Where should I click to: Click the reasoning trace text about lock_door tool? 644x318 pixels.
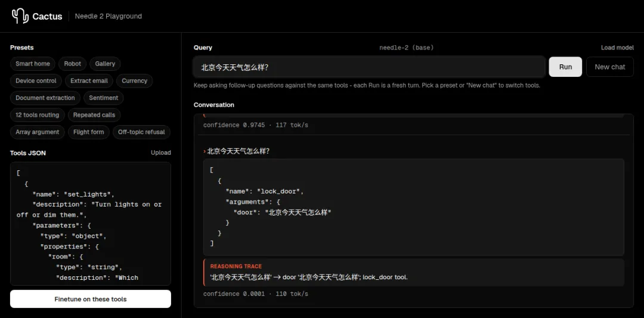pyautogui.click(x=309, y=277)
